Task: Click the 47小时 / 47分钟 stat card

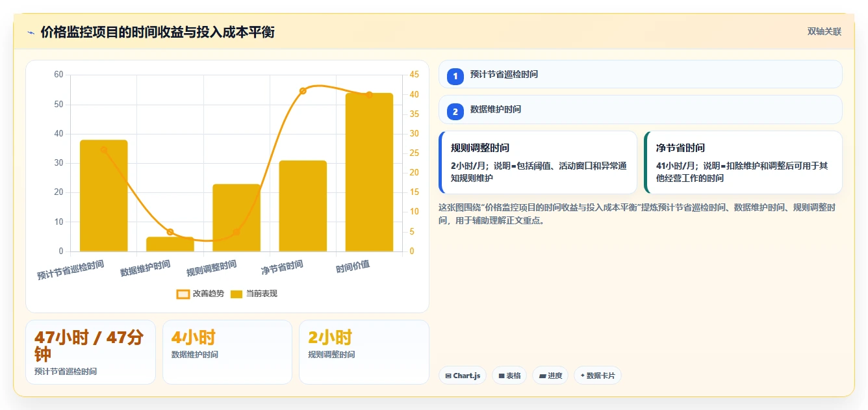Action: coord(90,352)
